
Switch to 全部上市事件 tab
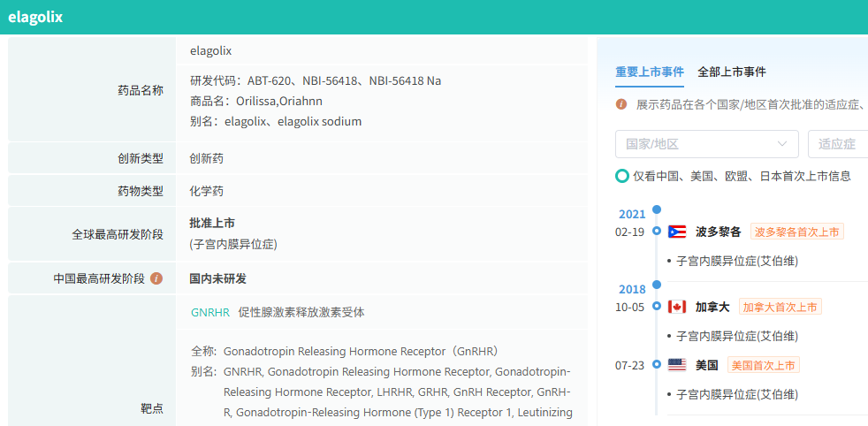tap(732, 72)
